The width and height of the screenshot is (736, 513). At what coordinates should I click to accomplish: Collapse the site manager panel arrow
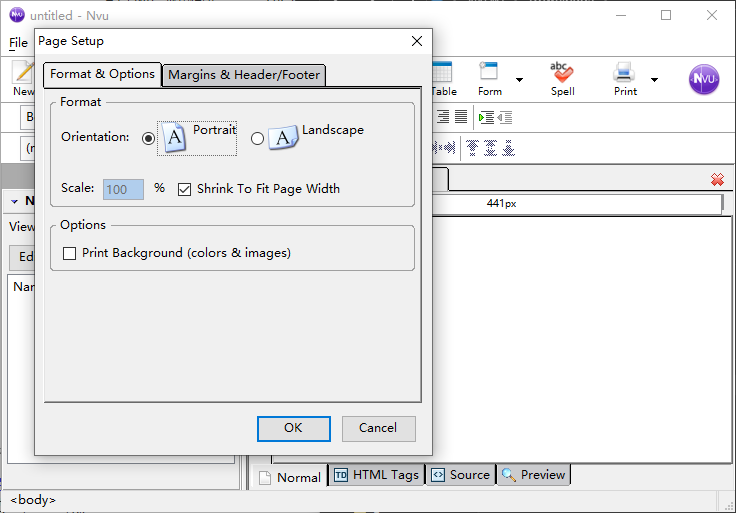pos(15,201)
